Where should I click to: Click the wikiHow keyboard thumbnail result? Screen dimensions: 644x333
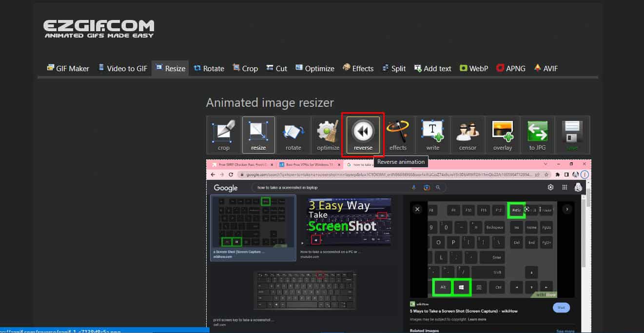(x=253, y=222)
